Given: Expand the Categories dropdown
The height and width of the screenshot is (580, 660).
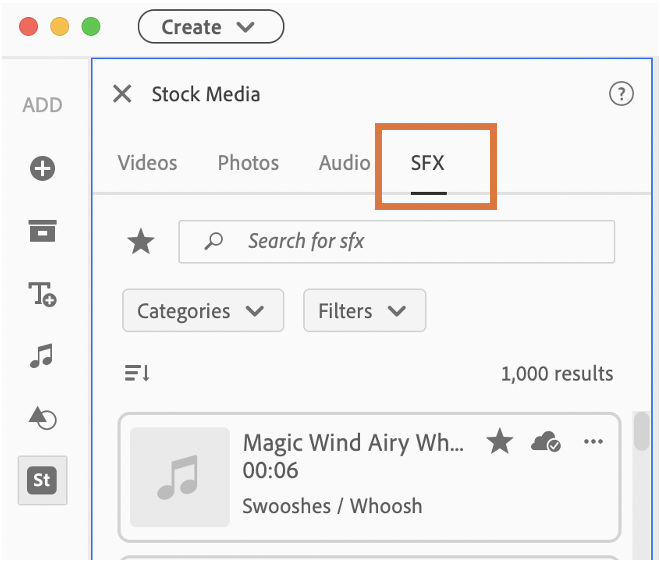Looking at the screenshot, I should 203,311.
